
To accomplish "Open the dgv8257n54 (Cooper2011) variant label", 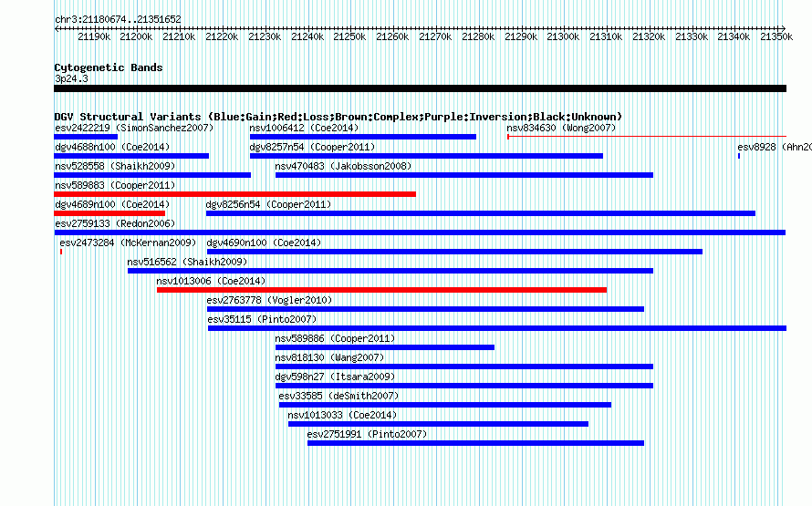I will (312, 147).
